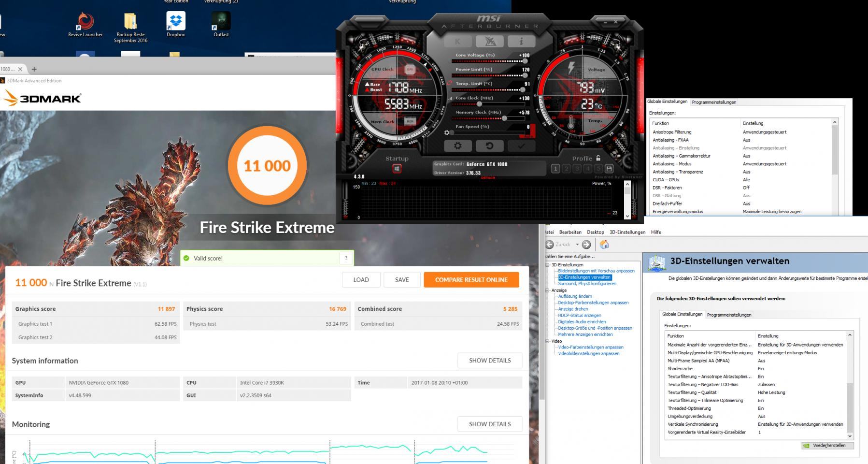Toggle the link icon beside Temp. Limit
The height and width of the screenshot is (464, 868).
(x=450, y=84)
